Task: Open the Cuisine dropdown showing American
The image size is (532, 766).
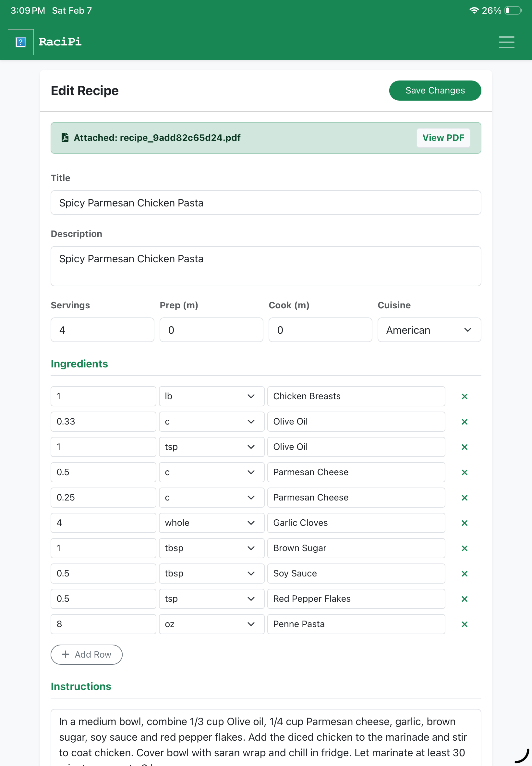Action: click(429, 330)
